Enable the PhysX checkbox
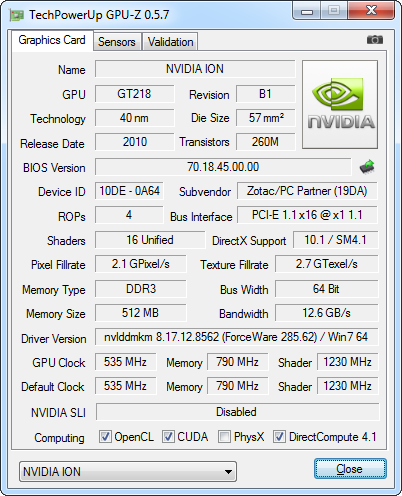Viewport: 402px width, 496px height. pos(224,436)
